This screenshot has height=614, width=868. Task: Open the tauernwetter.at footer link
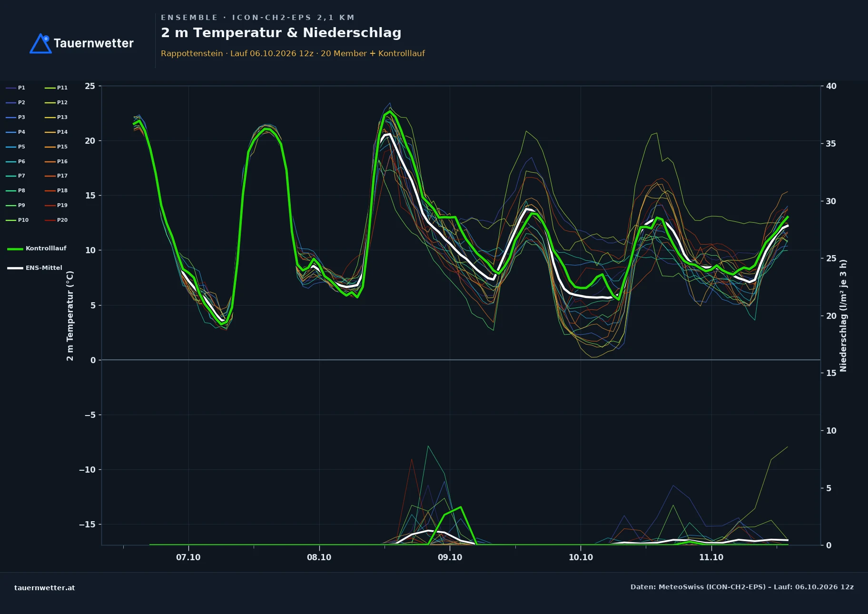coord(45,588)
